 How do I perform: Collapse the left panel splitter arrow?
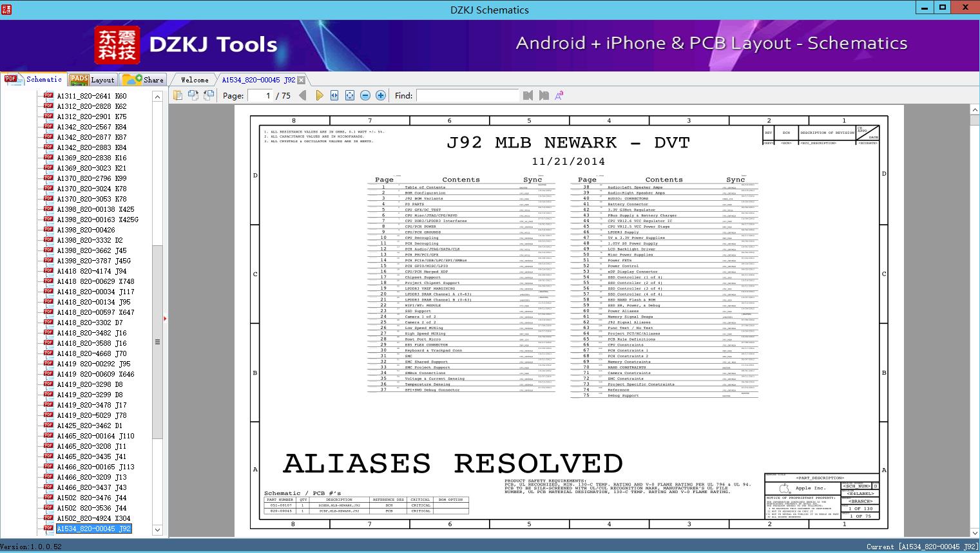click(166, 318)
